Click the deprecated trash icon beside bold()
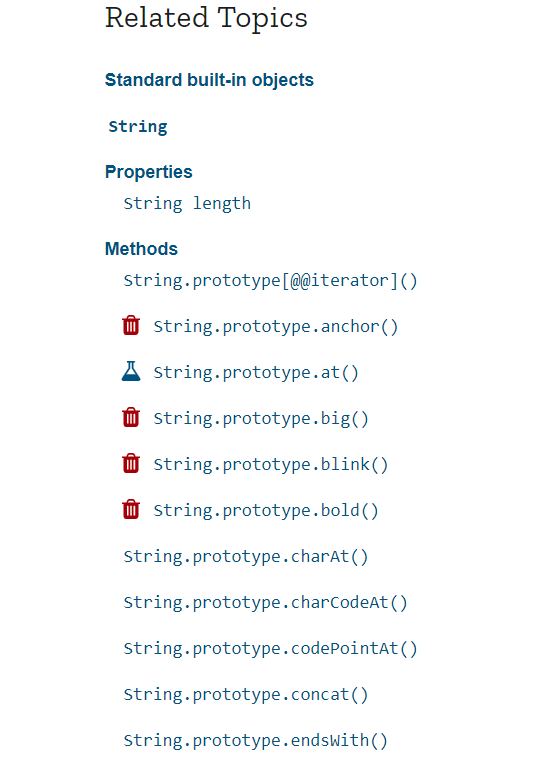 click(131, 509)
